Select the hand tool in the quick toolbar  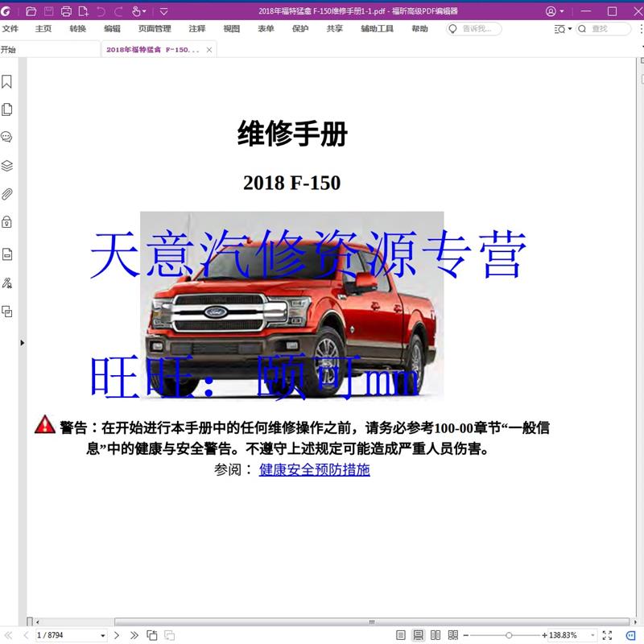coord(136,11)
